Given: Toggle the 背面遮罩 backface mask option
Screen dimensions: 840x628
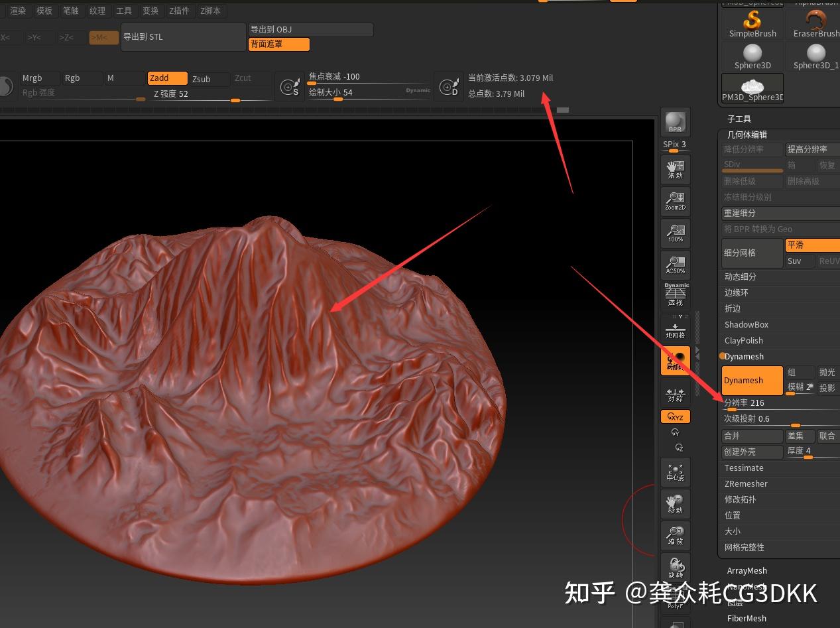Looking at the screenshot, I should tap(278, 44).
